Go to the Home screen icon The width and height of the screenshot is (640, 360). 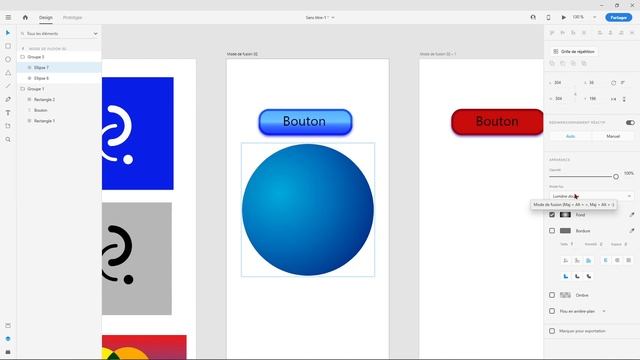coord(25,18)
